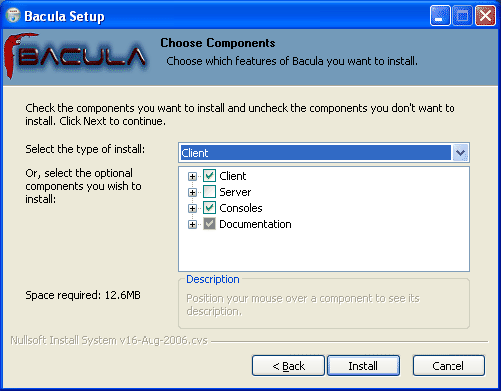Open the install type dropdown arrow
Image resolution: width=501 pixels, height=391 pixels.
tap(460, 153)
